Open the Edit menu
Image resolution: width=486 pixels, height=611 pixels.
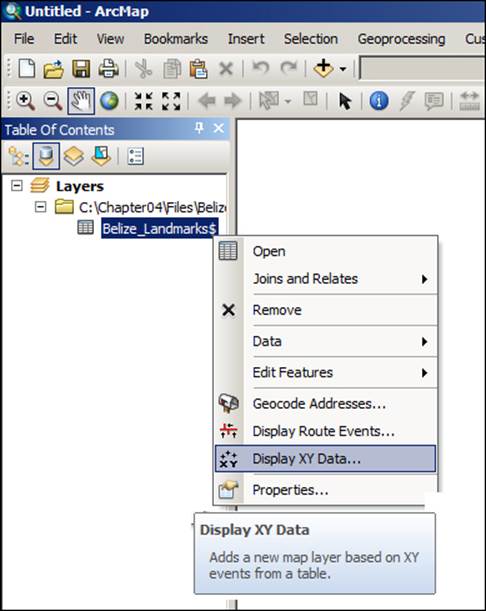(x=65, y=39)
